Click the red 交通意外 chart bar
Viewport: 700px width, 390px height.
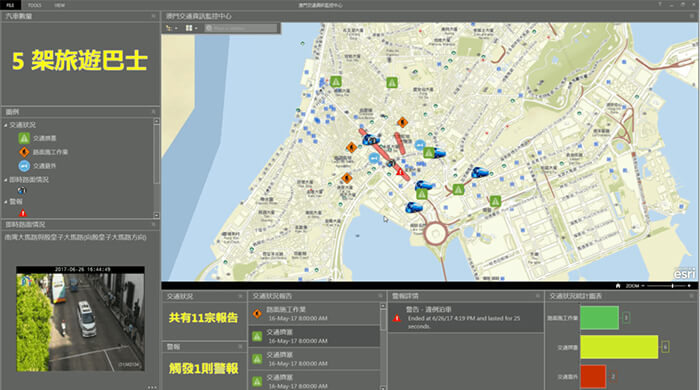[593, 376]
